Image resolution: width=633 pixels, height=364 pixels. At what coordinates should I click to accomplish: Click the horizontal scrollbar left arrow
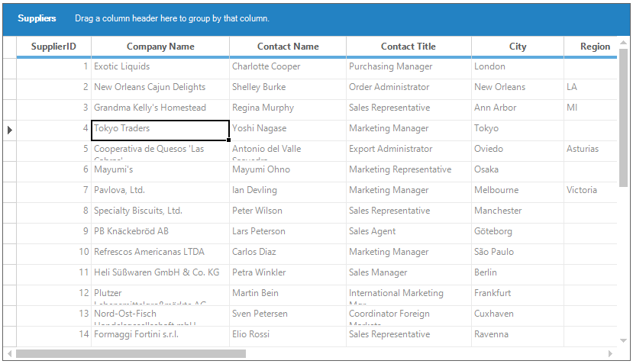click(x=10, y=354)
